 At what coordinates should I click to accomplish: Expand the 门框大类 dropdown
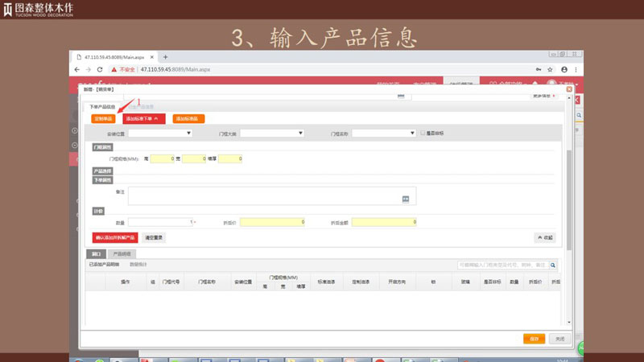[275, 133]
